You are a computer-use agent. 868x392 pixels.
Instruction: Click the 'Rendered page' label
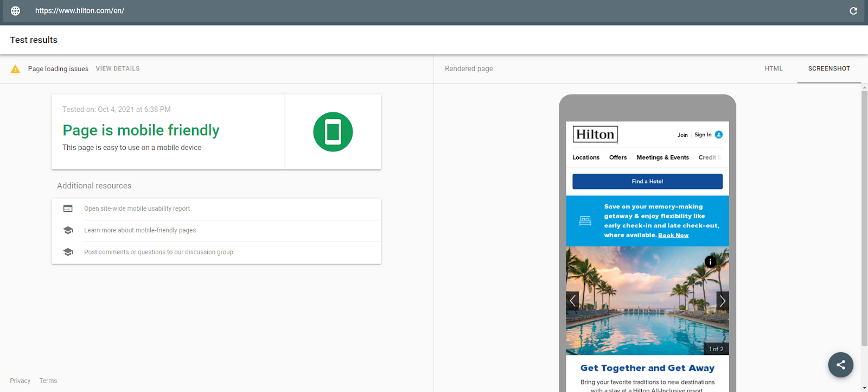tap(469, 69)
